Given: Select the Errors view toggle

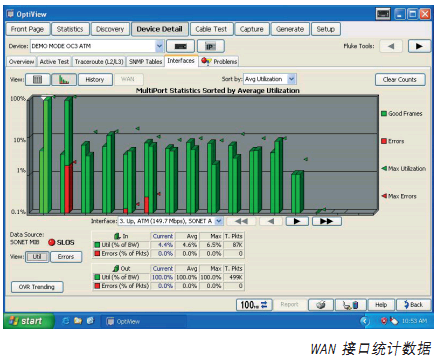Looking at the screenshot, I should pos(66,257).
